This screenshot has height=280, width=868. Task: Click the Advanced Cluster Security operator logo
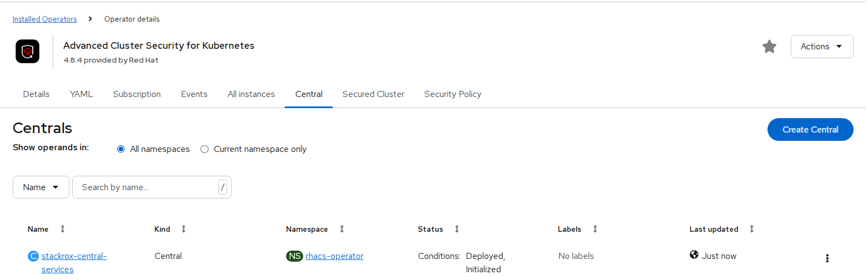[27, 52]
